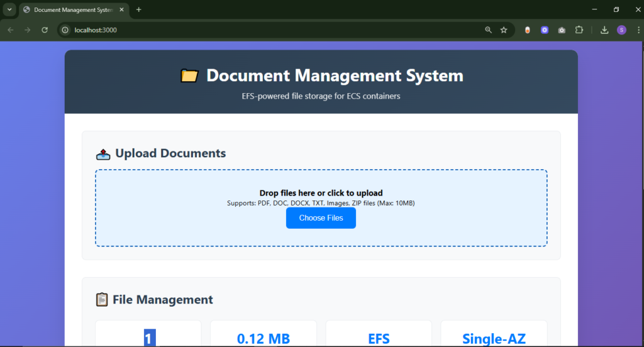This screenshot has height=347, width=644.
Task: Click the orange extension icon
Action: [528, 30]
